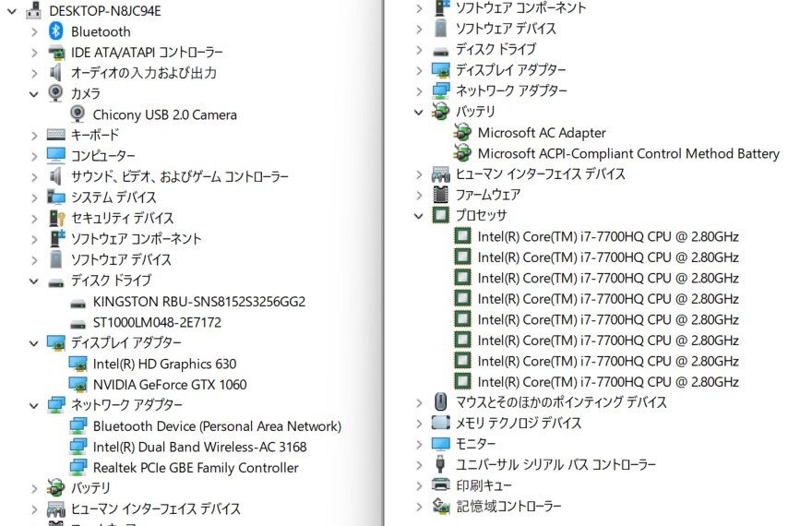Expand the collapsed ディスク ドライブ category
This screenshot has width=812, height=526.
[x=419, y=50]
